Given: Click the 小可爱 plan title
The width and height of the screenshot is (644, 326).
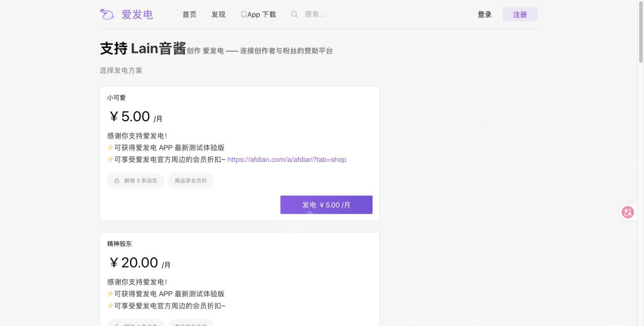Looking at the screenshot, I should 116,98.
